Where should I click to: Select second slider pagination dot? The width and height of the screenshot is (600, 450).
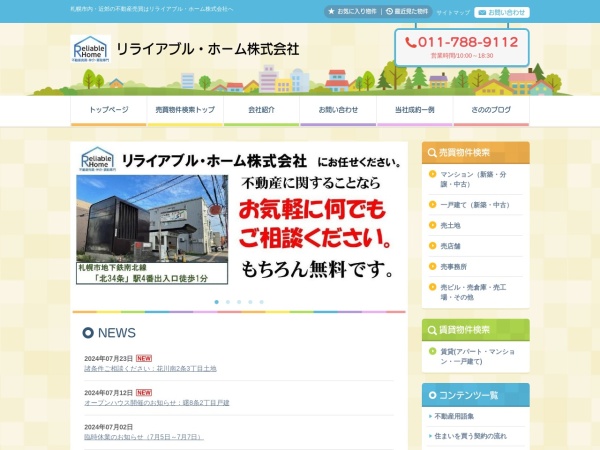click(228, 302)
